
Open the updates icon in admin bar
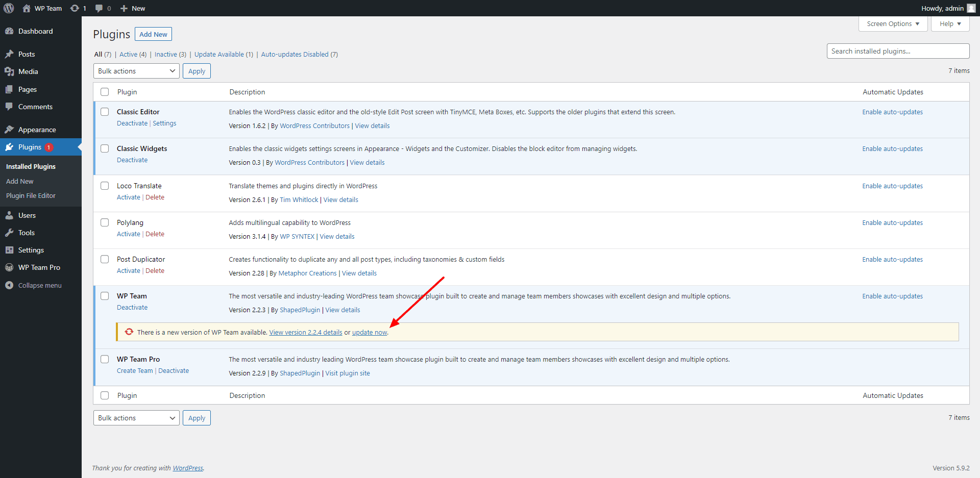tap(75, 8)
